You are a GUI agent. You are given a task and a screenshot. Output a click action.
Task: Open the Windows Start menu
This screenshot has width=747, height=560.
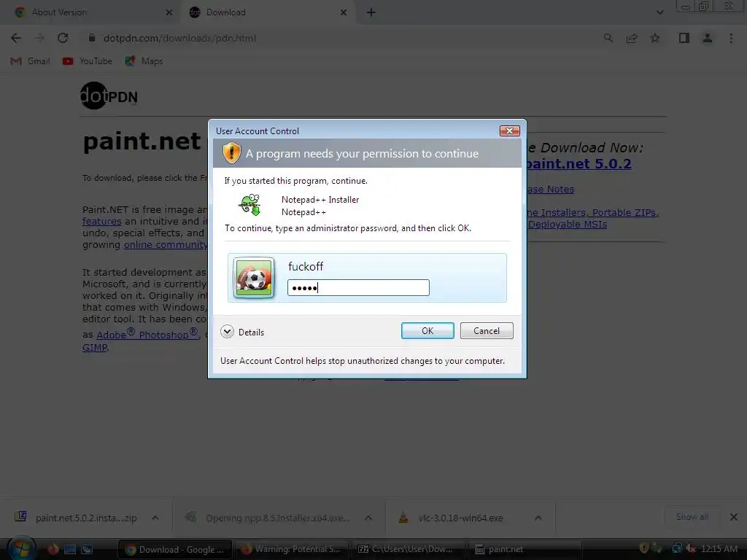21,549
